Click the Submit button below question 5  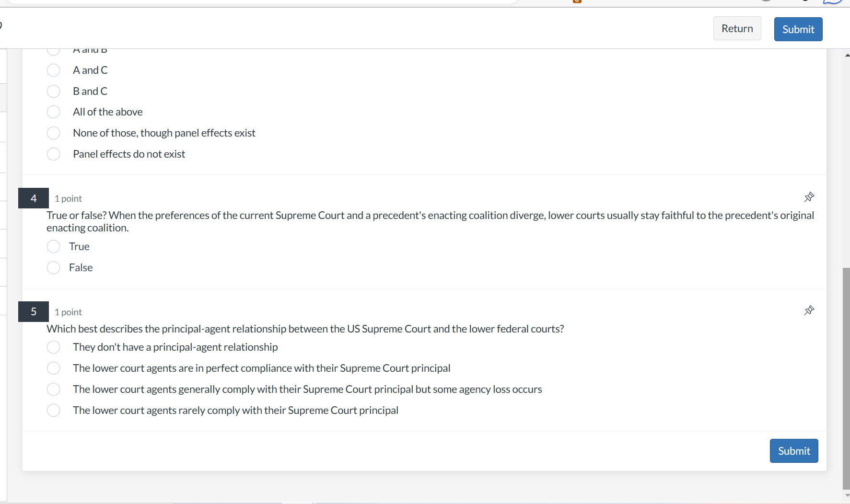tap(794, 451)
